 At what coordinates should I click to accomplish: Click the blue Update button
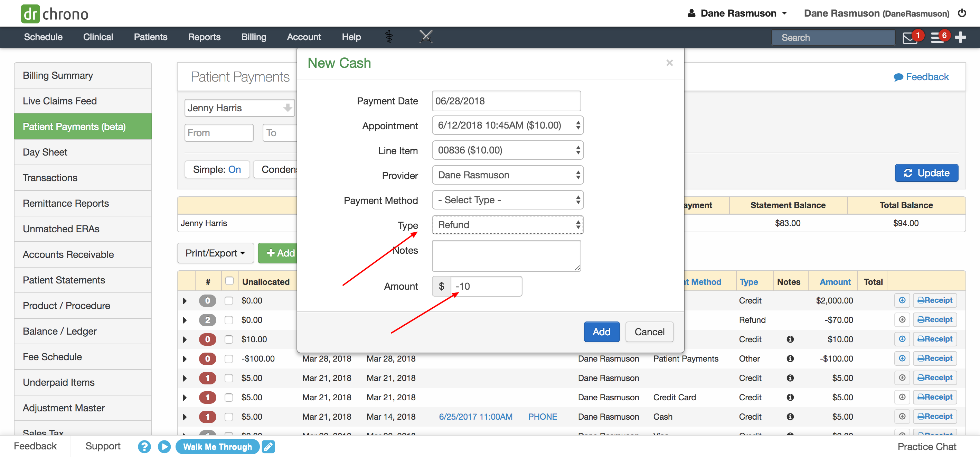click(x=926, y=173)
